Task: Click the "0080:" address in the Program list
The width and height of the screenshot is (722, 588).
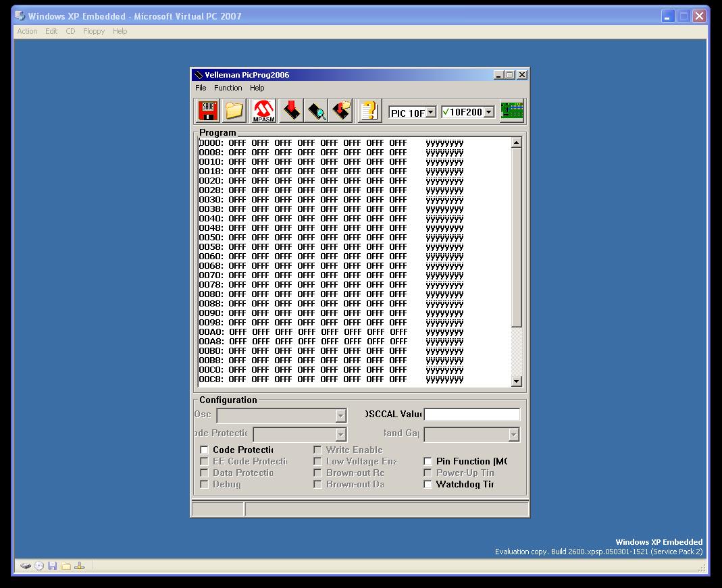Action: pos(211,294)
